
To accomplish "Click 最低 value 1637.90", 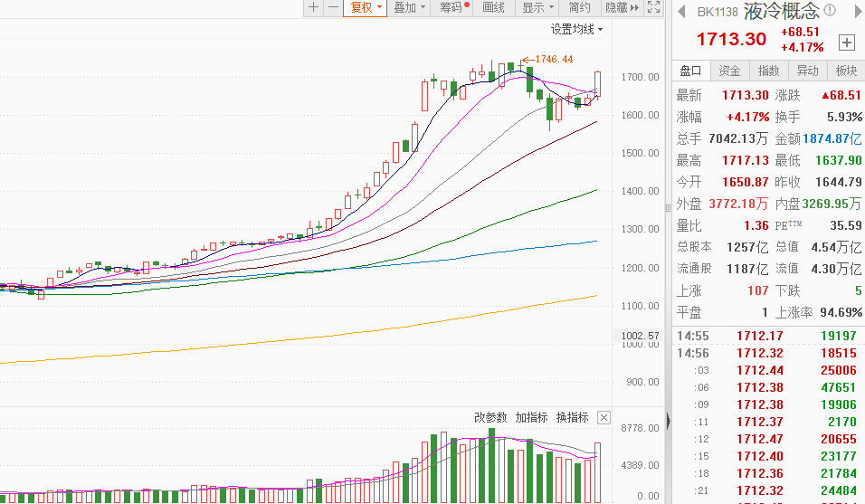I will point(839,160).
